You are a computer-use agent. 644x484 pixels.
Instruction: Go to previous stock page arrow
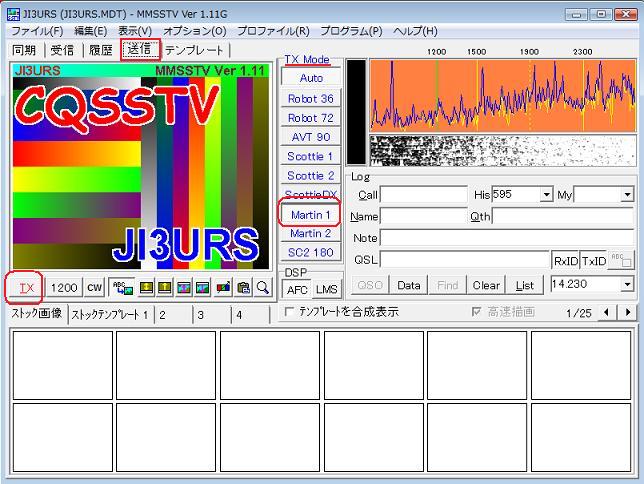point(606,312)
